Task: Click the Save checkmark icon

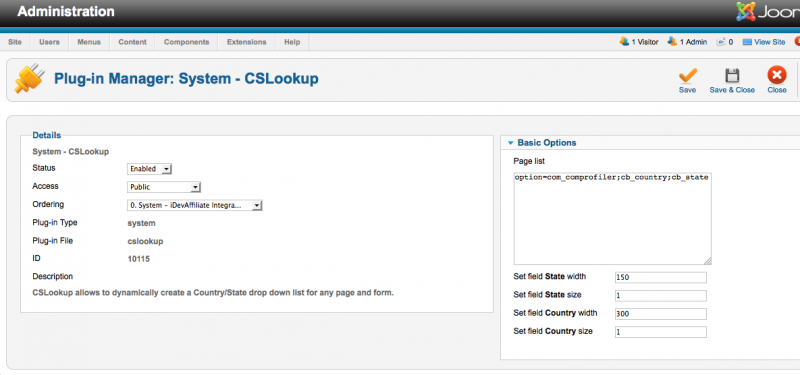Action: pyautogui.click(x=688, y=76)
